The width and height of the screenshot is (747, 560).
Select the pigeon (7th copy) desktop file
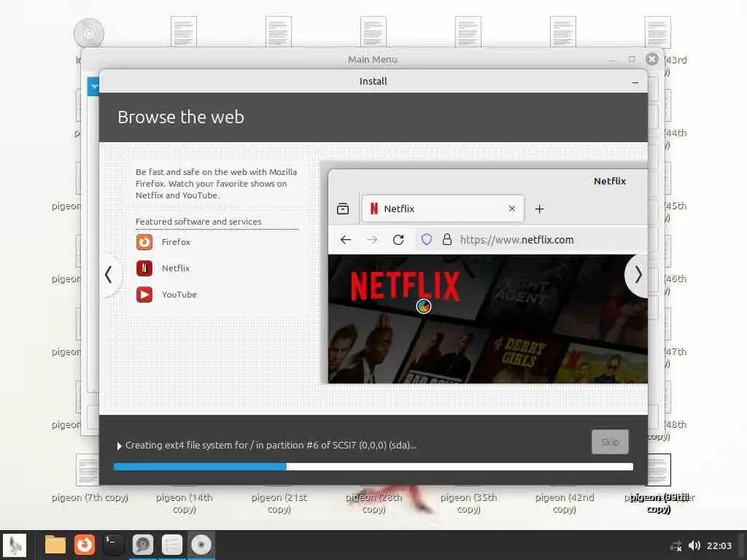pyautogui.click(x=90, y=497)
